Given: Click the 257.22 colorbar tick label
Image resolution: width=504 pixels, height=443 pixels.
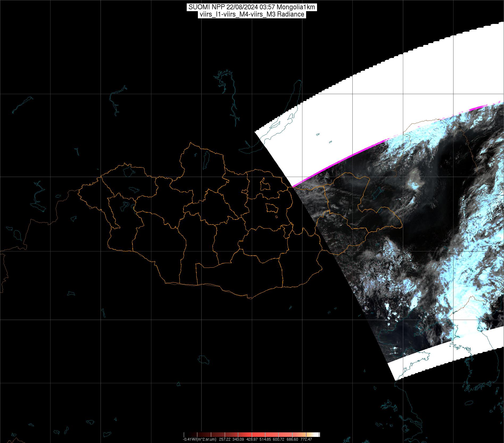Looking at the screenshot, I should [225, 440].
